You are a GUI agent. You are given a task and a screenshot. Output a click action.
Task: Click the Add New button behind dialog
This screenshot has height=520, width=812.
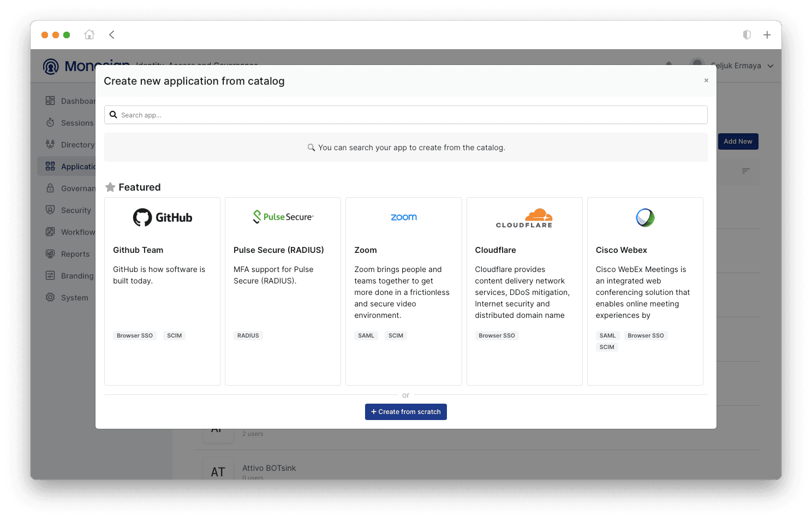click(738, 141)
